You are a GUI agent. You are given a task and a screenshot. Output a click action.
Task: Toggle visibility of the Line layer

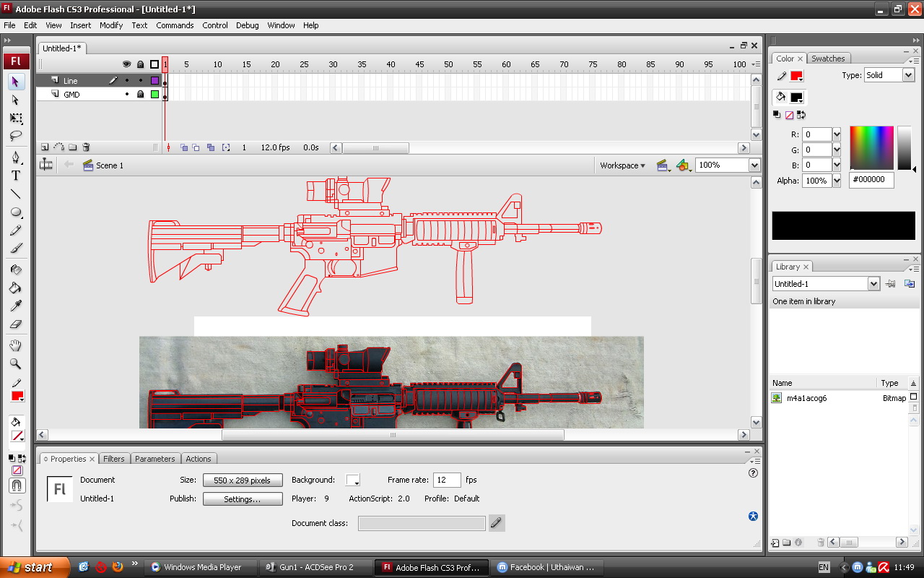click(127, 81)
